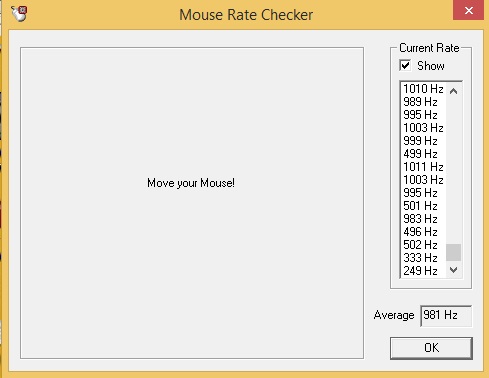Click the scroll down arrow in rate list
This screenshot has width=489, height=378.
(x=453, y=269)
